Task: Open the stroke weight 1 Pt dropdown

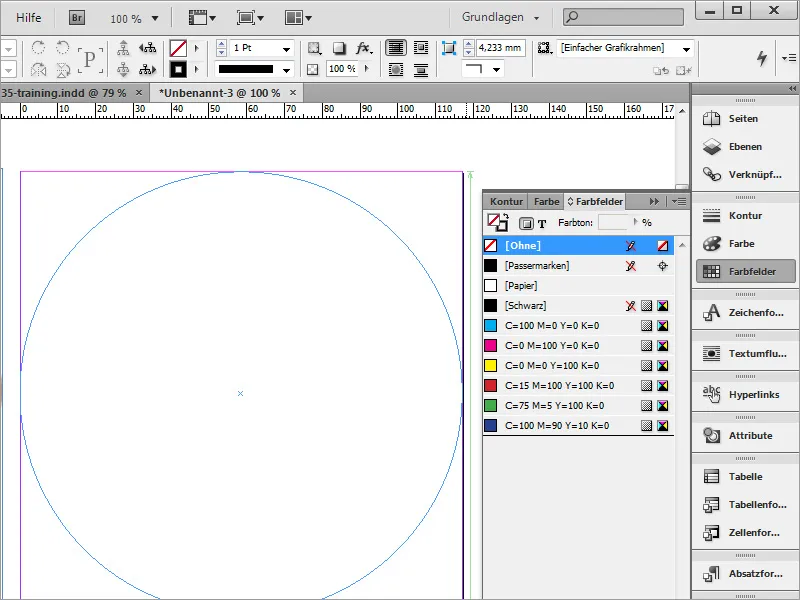Action: coord(286,48)
